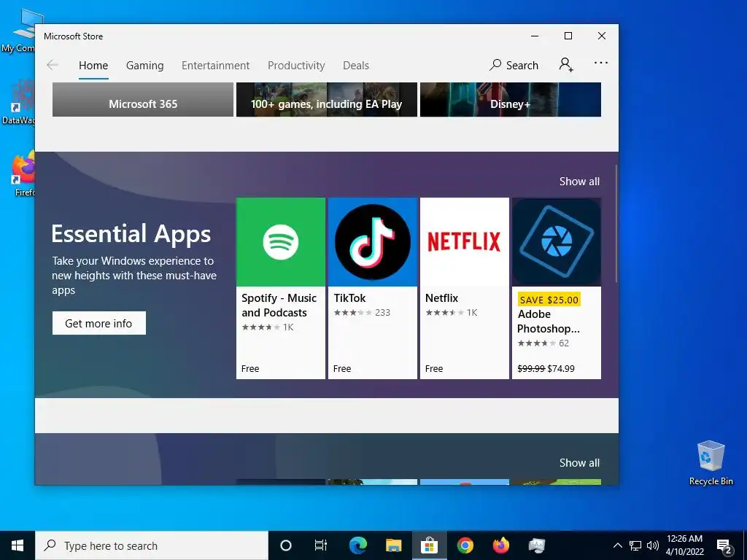Switch to the Gaming tab
Image resolution: width=747 pixels, height=560 pixels.
145,65
